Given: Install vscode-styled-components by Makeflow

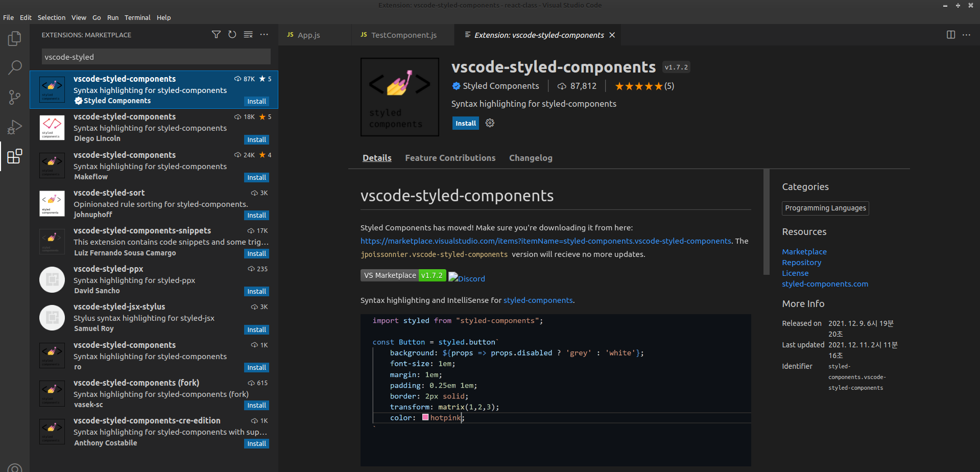Looking at the screenshot, I should pyautogui.click(x=256, y=177).
